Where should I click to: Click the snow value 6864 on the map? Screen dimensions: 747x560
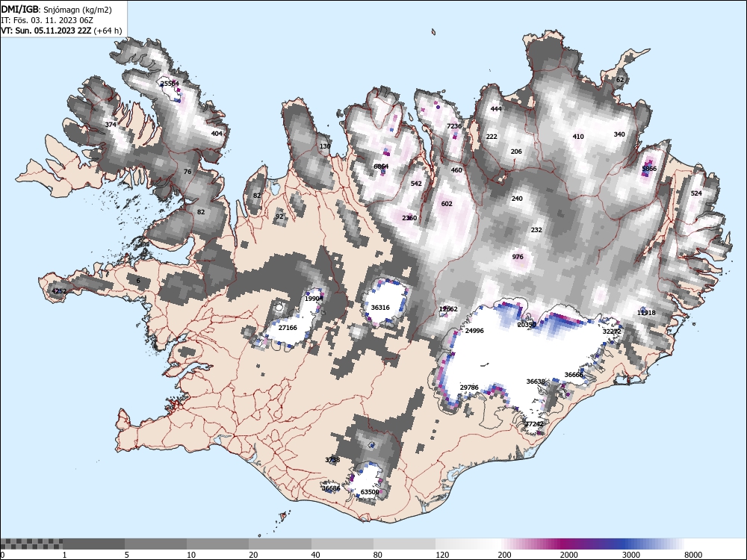tap(381, 167)
